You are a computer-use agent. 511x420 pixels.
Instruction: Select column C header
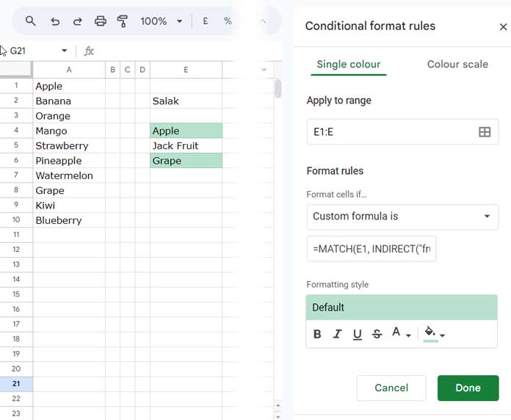128,70
